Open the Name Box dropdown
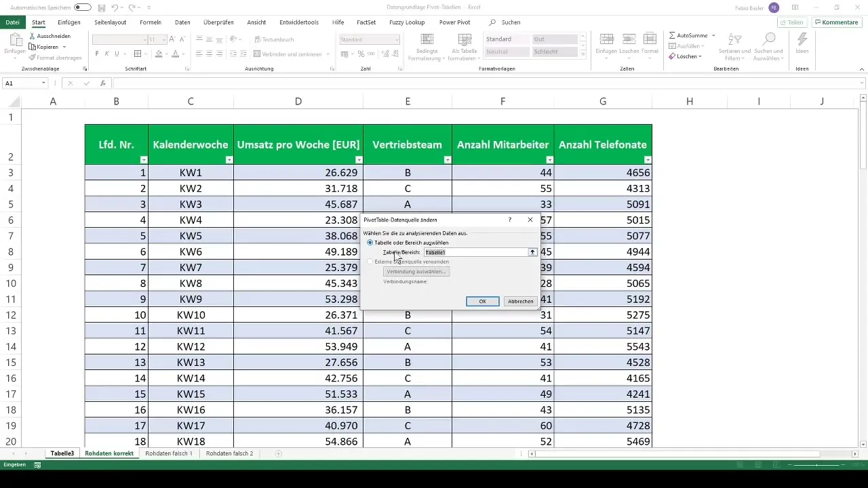Viewport: 868px width, 488px height. [43, 83]
